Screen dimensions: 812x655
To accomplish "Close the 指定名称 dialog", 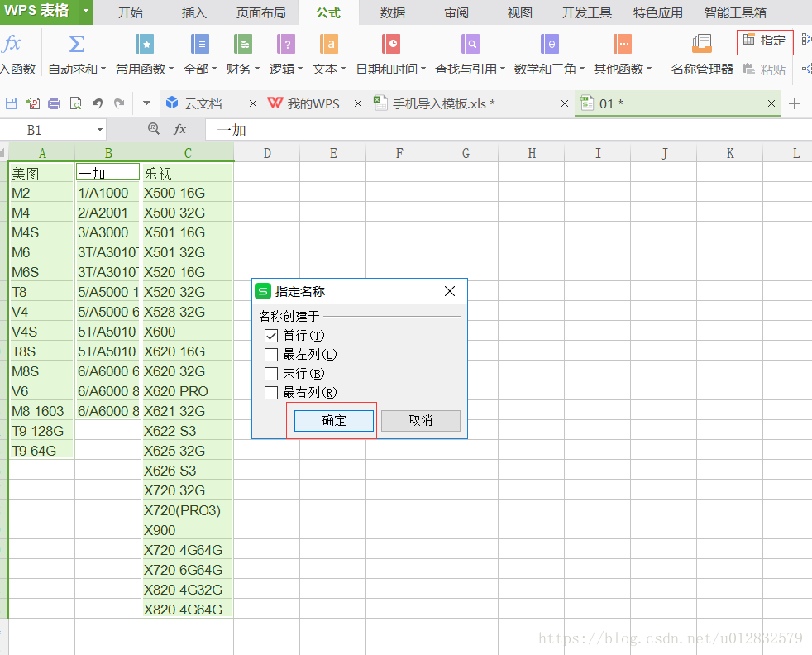I will [x=450, y=291].
